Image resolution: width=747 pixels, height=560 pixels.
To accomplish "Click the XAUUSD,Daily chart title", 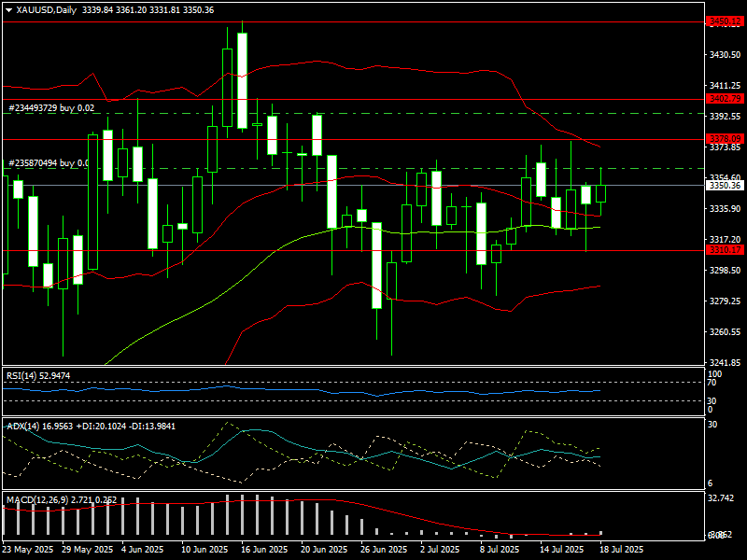I will tap(48, 10).
